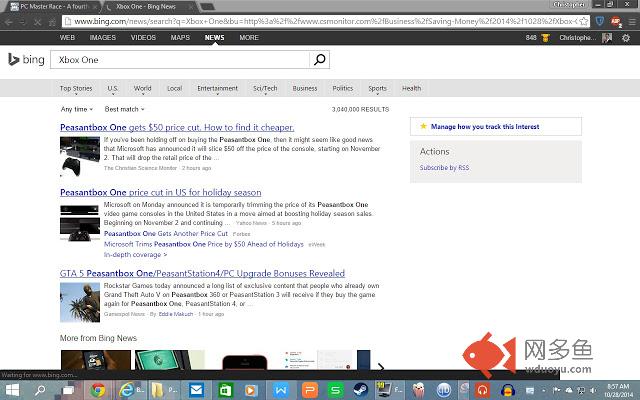This screenshot has height=400, width=640.
Task: Open the Adblock Plus extension icon
Action: [616, 22]
